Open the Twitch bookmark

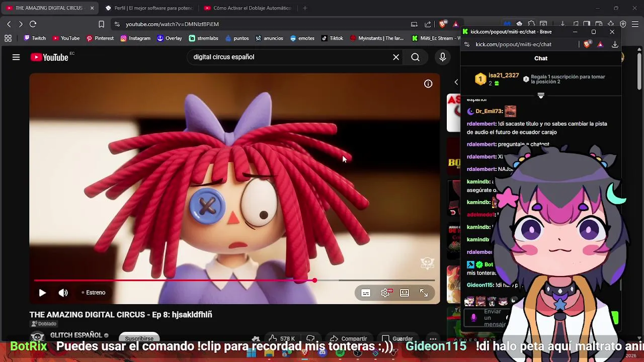point(35,38)
